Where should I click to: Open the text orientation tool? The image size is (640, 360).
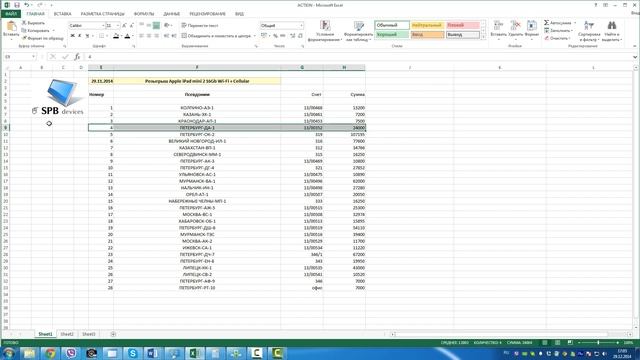click(x=167, y=25)
